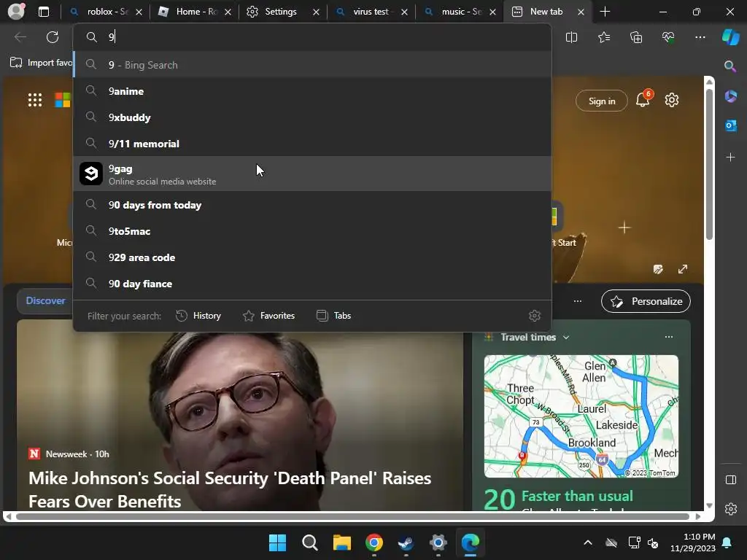Open the app launcher grid icon
The image size is (747, 560).
pos(35,100)
